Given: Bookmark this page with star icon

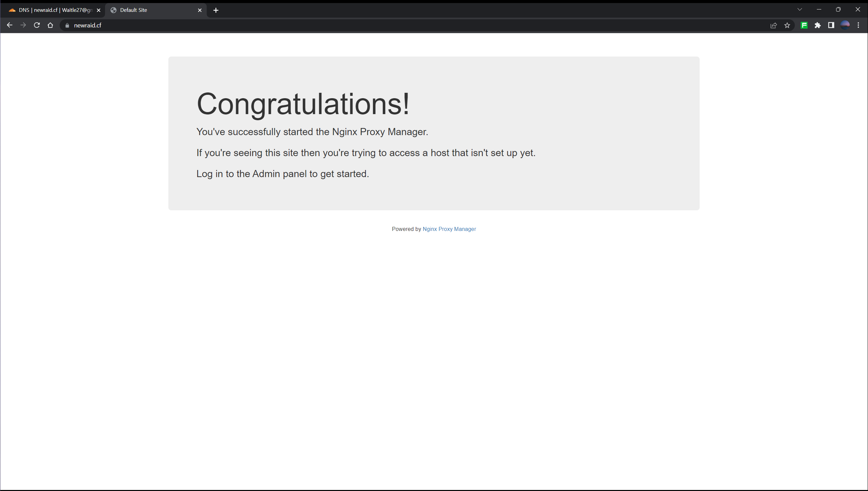Looking at the screenshot, I should pyautogui.click(x=787, y=25).
